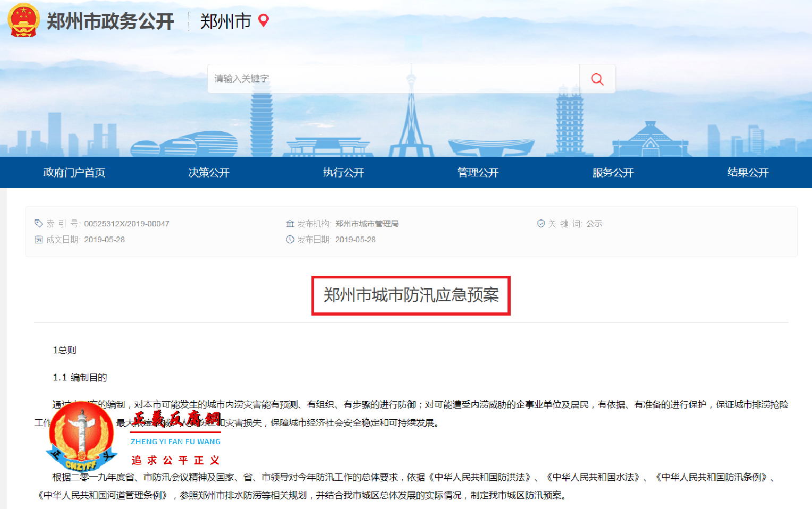The height and width of the screenshot is (509, 812).
Task: Click the checkmark icon before 关键词
Action: (x=540, y=223)
